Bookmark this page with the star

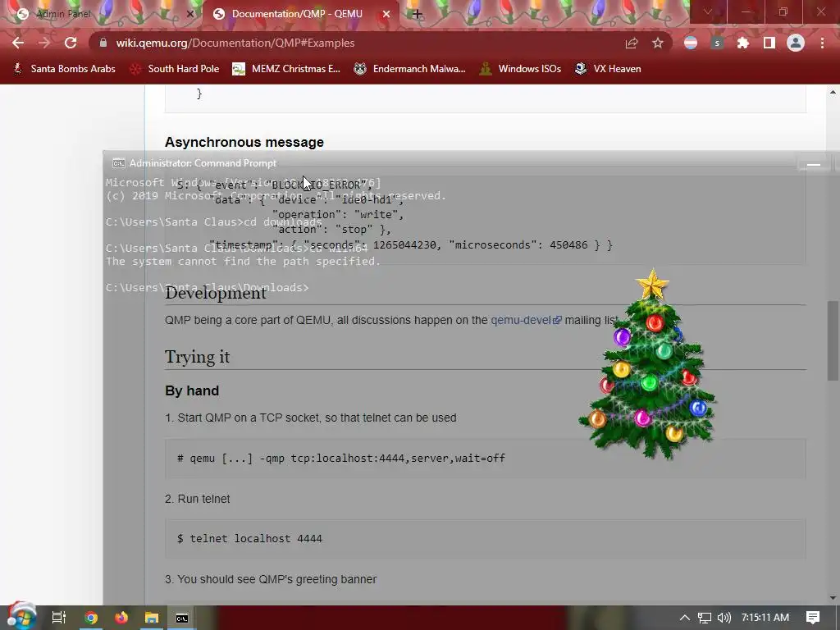[658, 43]
